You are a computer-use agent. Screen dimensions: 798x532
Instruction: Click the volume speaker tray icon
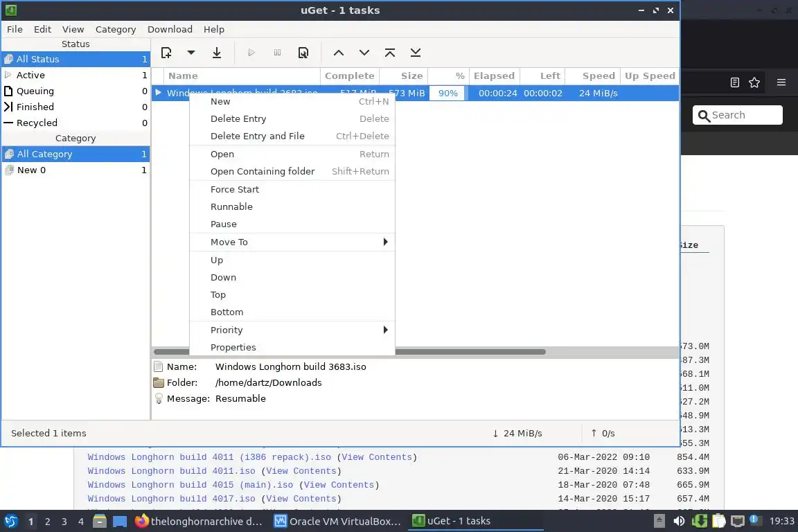click(x=679, y=521)
